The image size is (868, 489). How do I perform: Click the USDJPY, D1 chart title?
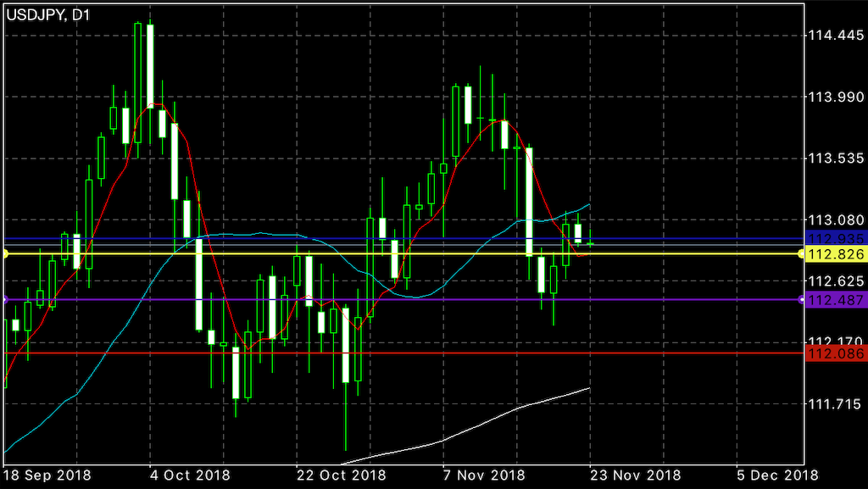(x=47, y=15)
